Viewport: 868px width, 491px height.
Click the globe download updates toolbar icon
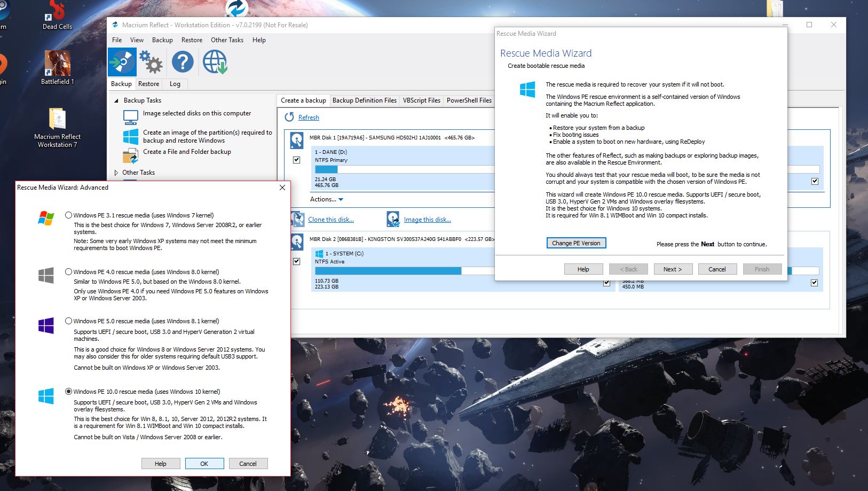[x=215, y=62]
